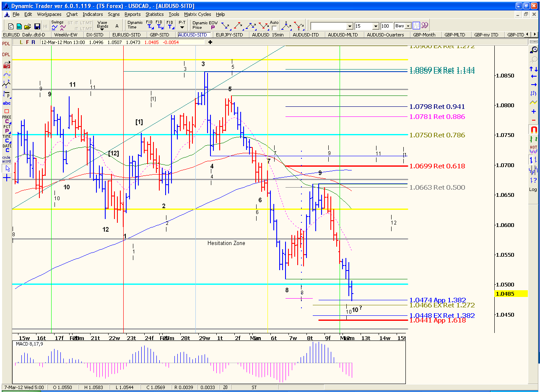Open the red toolbox icon
This screenshot has height=392, width=540.
click(6, 65)
